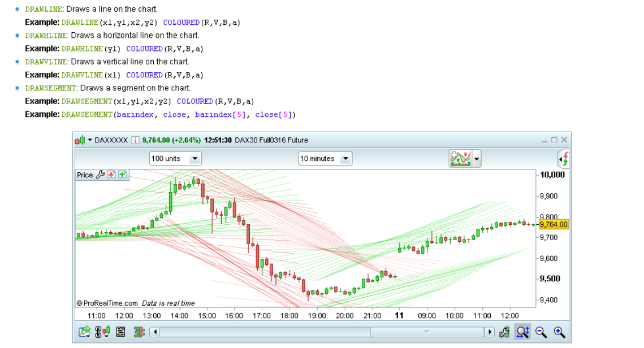Screen dimensions: 644x348
Task: Click the share chart icon at bottom left
Action: [x=84, y=332]
